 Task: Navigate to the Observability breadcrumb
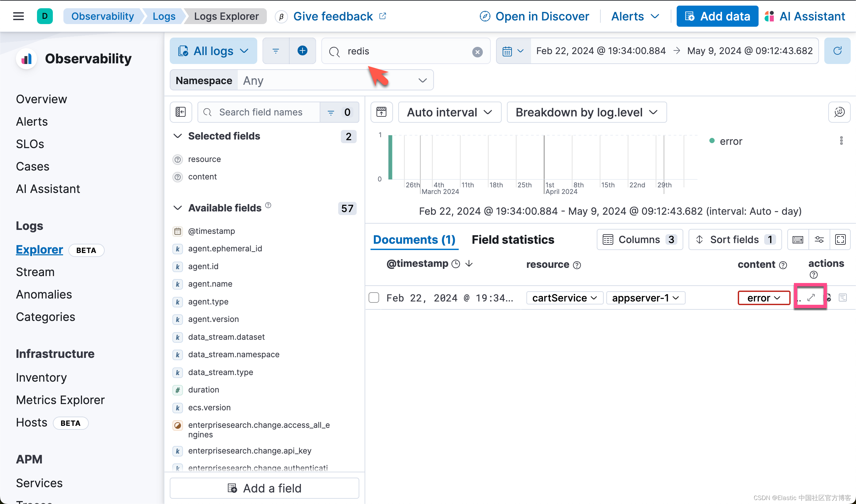coord(102,16)
